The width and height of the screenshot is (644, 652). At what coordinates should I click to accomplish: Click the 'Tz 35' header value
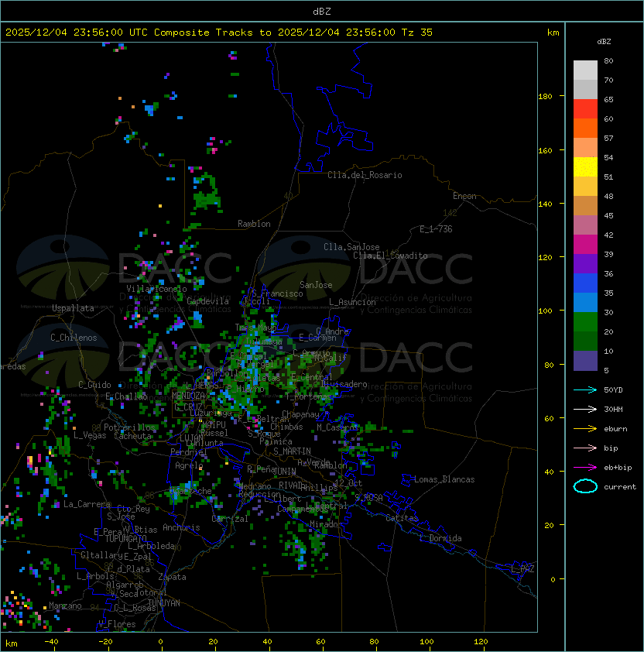[416, 32]
